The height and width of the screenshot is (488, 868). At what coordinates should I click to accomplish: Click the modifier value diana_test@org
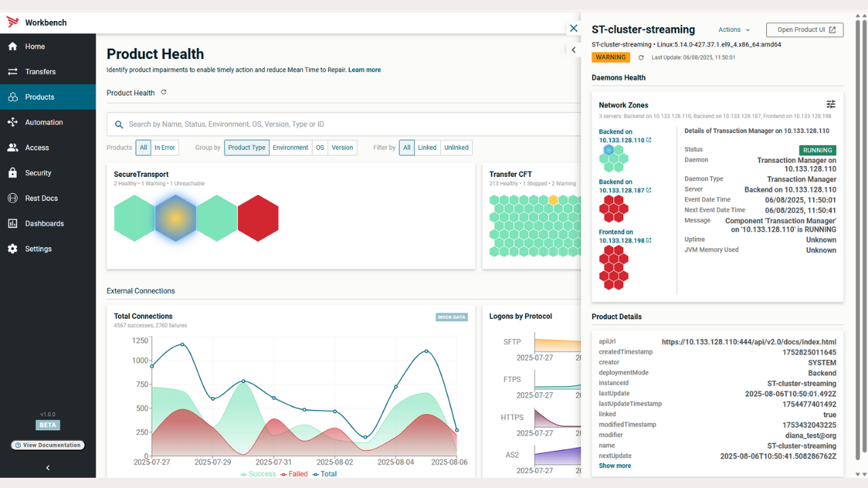[x=811, y=435]
